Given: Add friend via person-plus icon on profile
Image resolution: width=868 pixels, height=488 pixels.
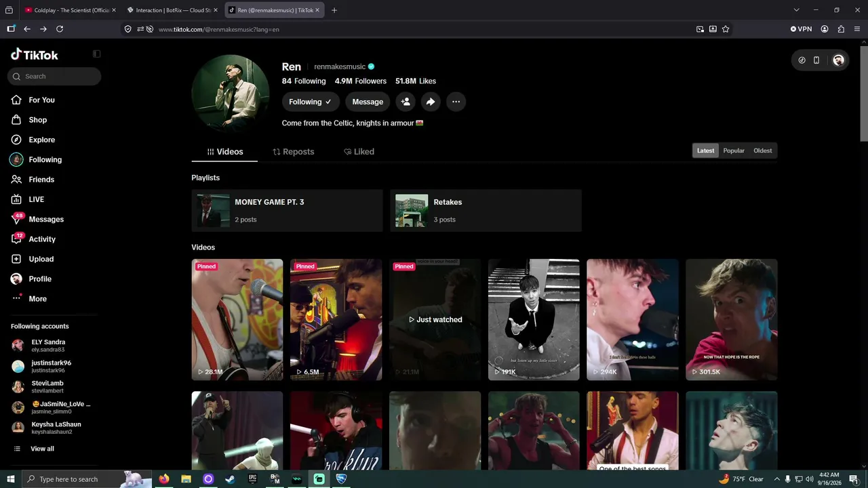Looking at the screenshot, I should point(406,102).
